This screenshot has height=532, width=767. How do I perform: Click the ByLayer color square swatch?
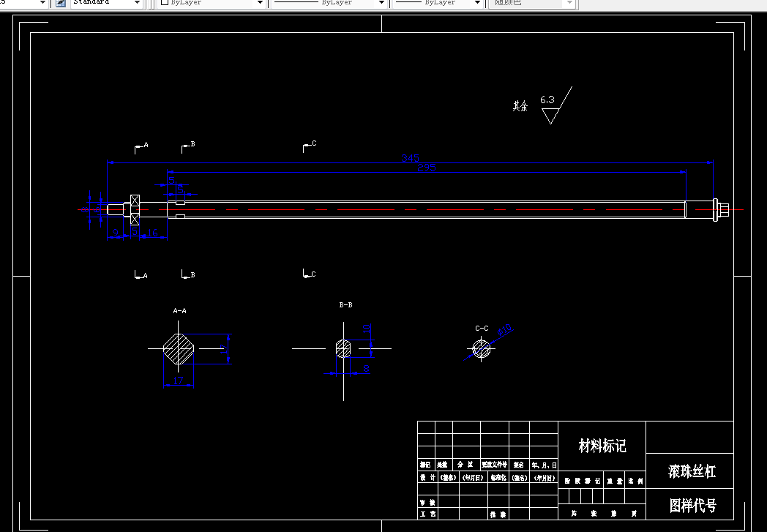click(165, 2)
